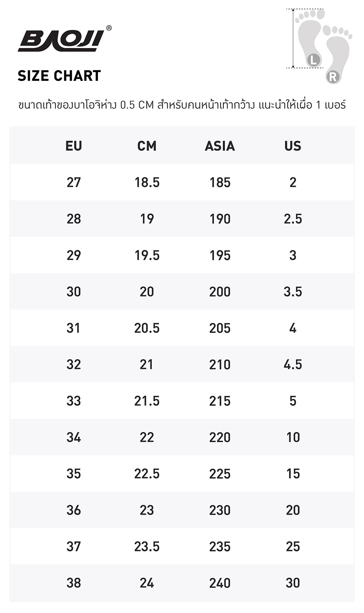Click the right foot R icon

coord(333,77)
